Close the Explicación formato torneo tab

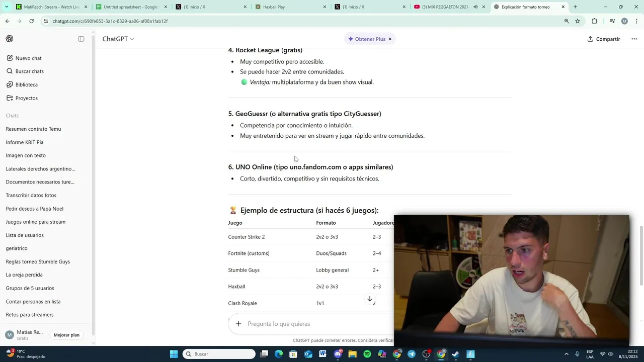pyautogui.click(x=563, y=7)
